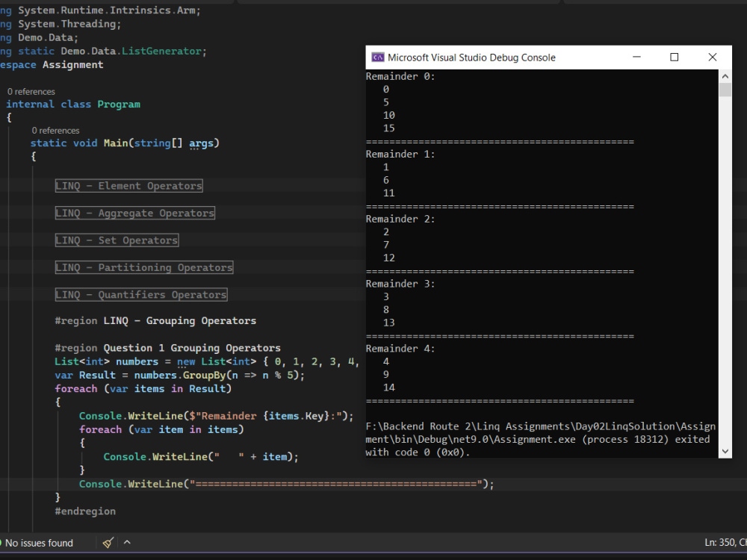The width and height of the screenshot is (747, 560).
Task: Click the process 18312 text in console
Action: (x=625, y=440)
